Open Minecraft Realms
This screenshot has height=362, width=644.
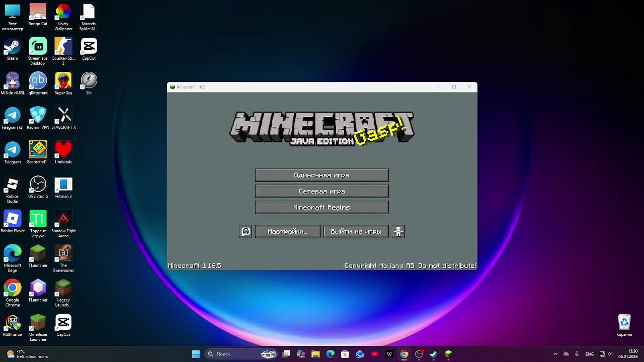point(322,207)
